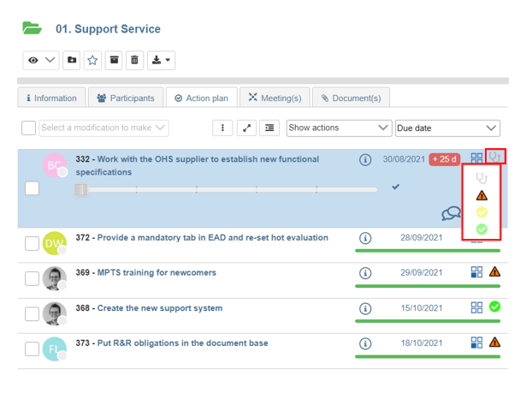Switch to the Participants tab
Screen dimensions: 532x393
[x=126, y=98]
